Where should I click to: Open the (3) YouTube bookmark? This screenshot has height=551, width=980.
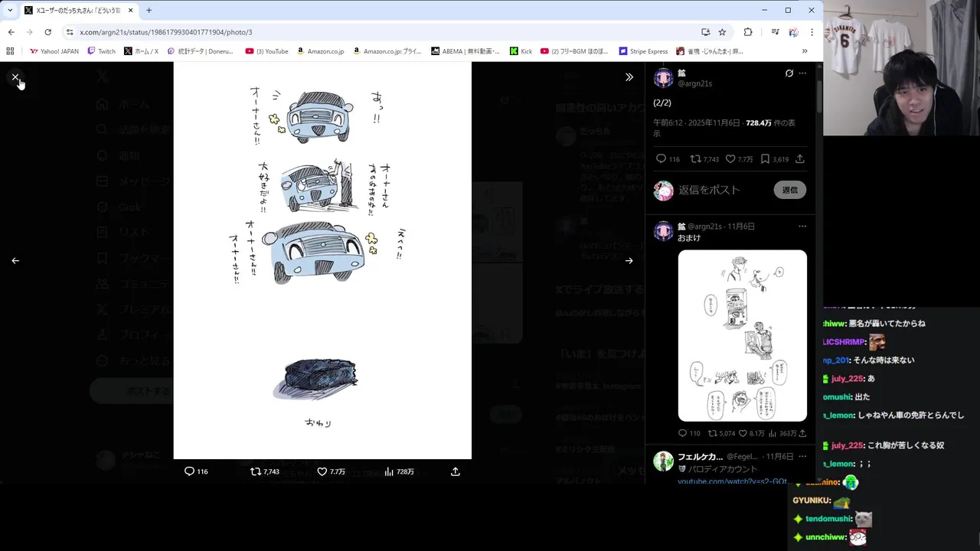(x=266, y=51)
